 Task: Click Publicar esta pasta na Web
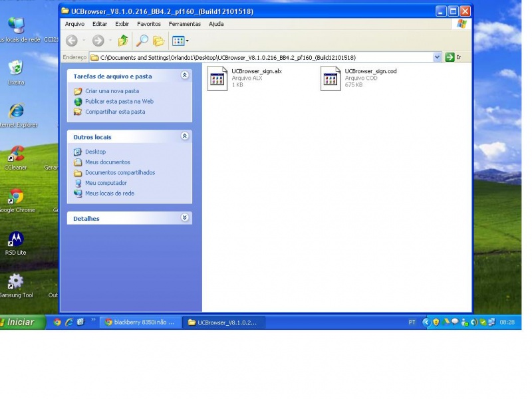120,102
